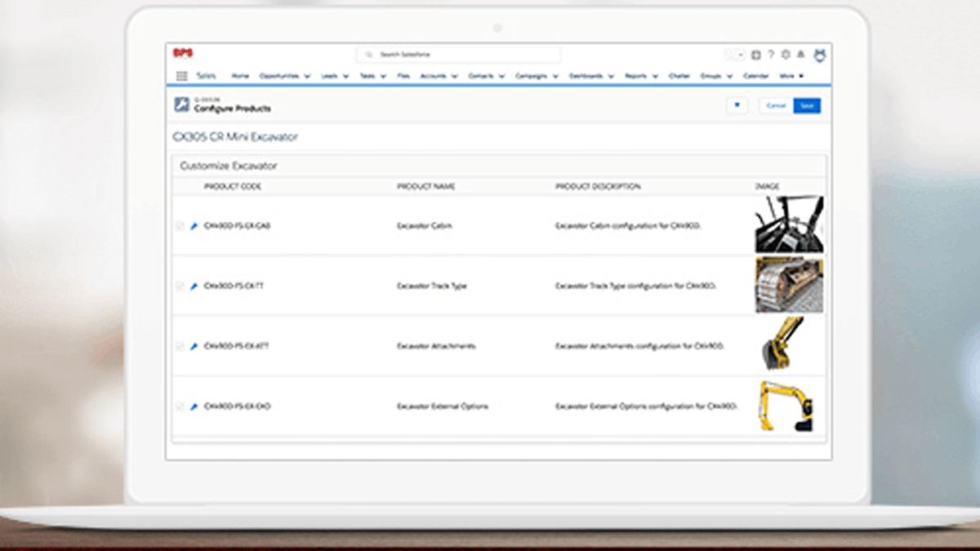Click wrench icon for Excavator External Options
The height and width of the screenshot is (551, 980).
pos(194,407)
